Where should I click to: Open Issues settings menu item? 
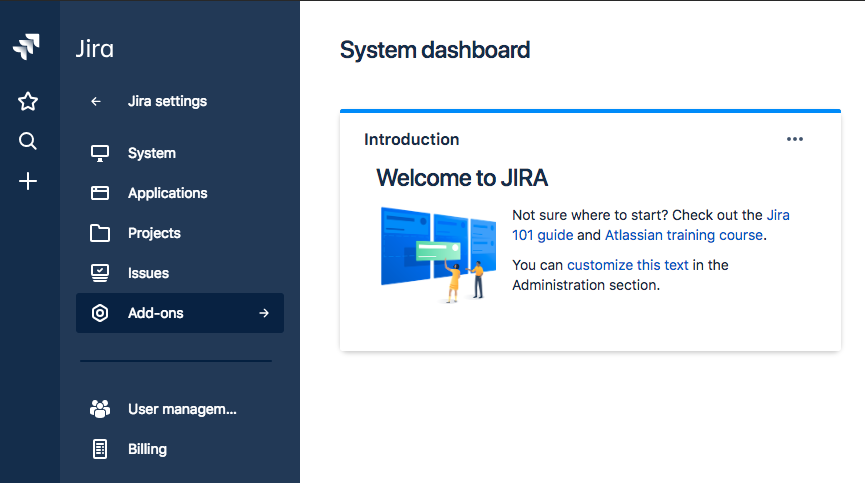(180, 273)
